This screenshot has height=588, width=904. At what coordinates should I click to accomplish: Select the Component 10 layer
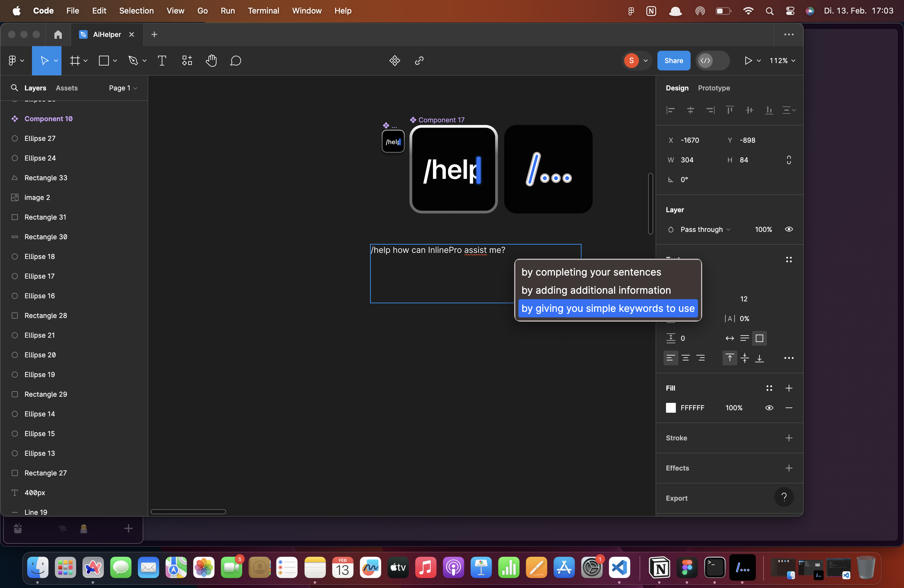point(48,118)
